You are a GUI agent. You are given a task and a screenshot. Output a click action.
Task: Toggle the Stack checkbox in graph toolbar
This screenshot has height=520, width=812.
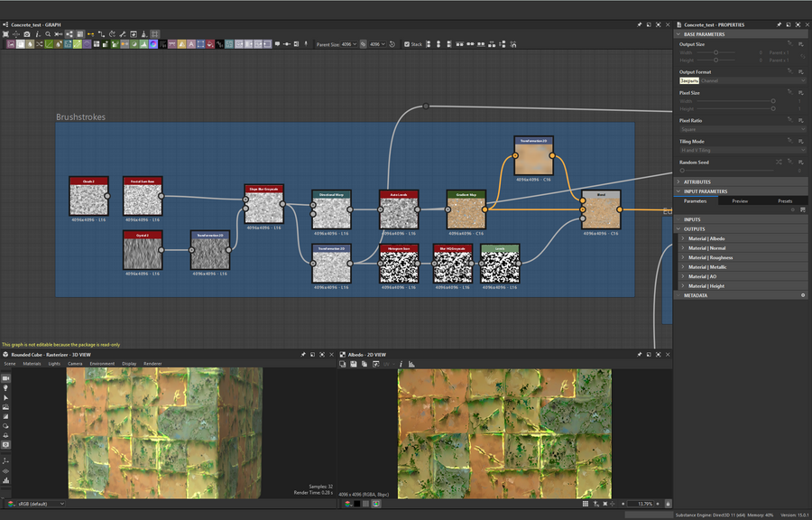pos(407,43)
